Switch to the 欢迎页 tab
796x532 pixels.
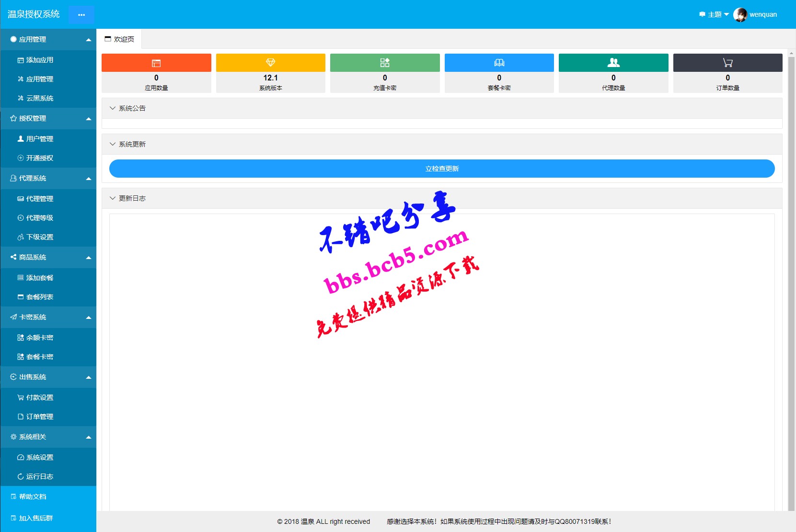[119, 39]
